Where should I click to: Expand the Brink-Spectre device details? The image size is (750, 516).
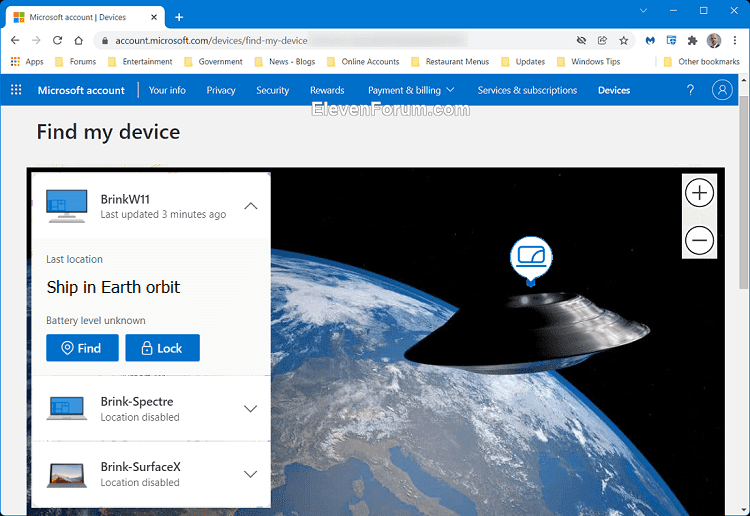(251, 408)
